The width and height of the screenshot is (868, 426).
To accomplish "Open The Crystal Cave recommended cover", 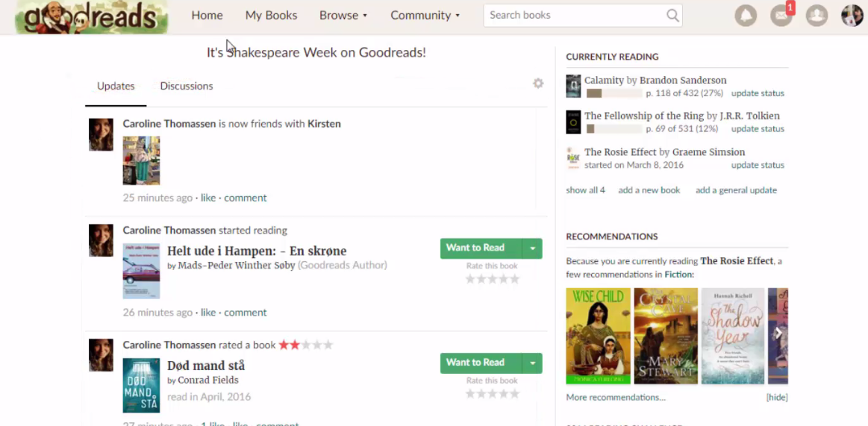I will [666, 336].
